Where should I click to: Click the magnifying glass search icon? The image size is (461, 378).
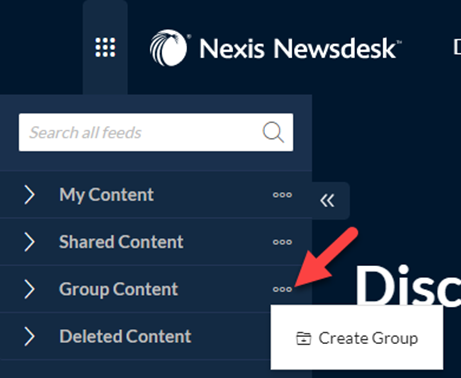pos(273,132)
